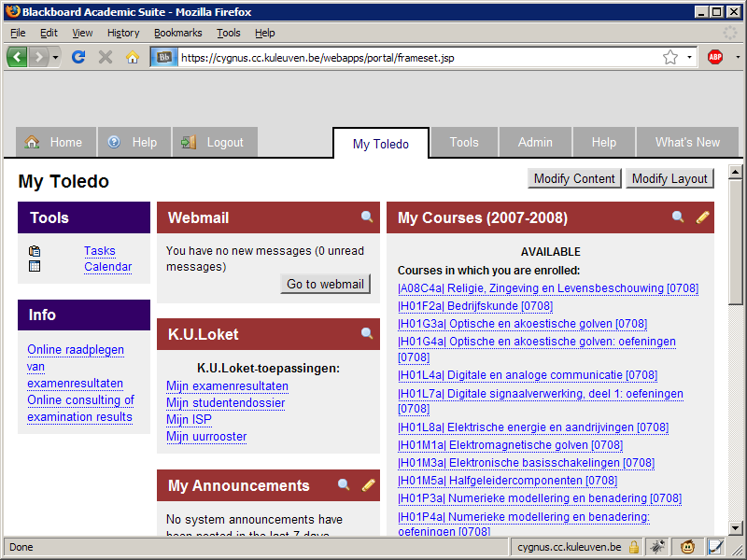The height and width of the screenshot is (560, 747).
Task: Click the Modify Layout button
Action: [669, 178]
